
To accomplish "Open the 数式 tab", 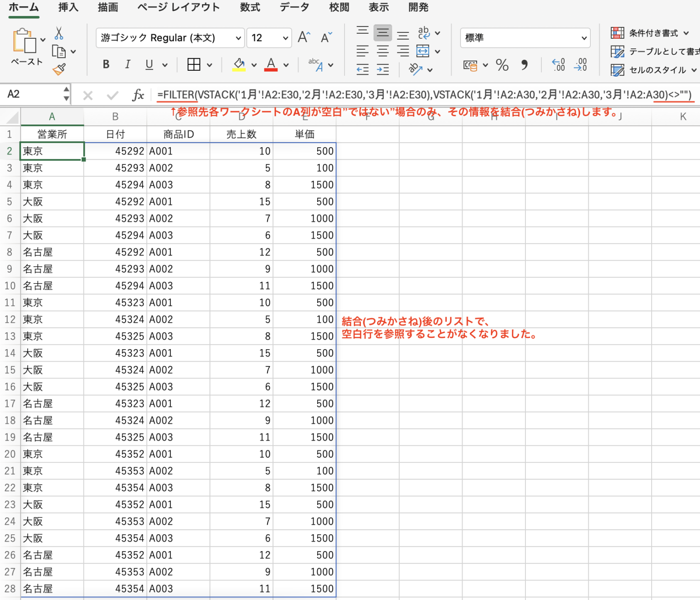I will [x=250, y=7].
